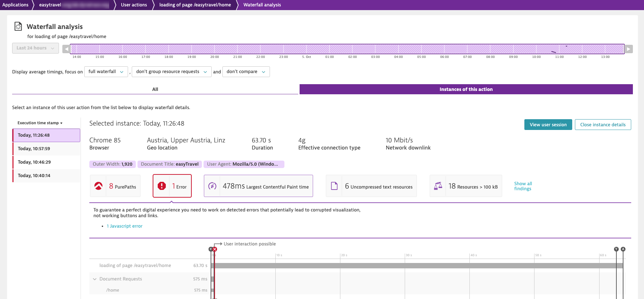Click Austria, Upper Austria, Linz geo location
Screen dimensions: 644x299
pos(186,140)
